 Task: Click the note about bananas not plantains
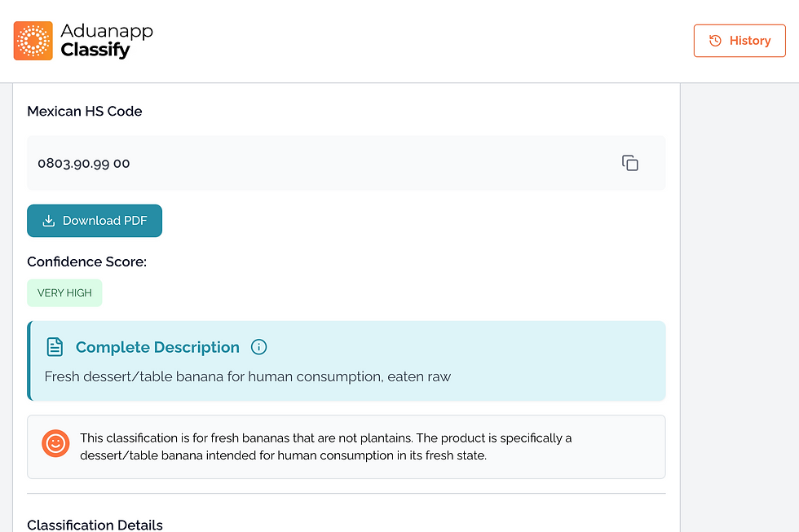[x=326, y=446]
